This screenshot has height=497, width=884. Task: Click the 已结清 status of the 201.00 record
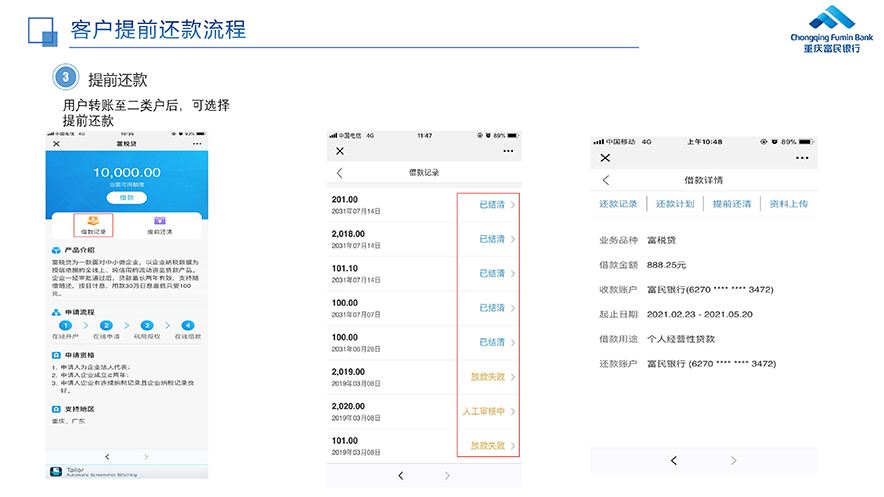coord(492,205)
